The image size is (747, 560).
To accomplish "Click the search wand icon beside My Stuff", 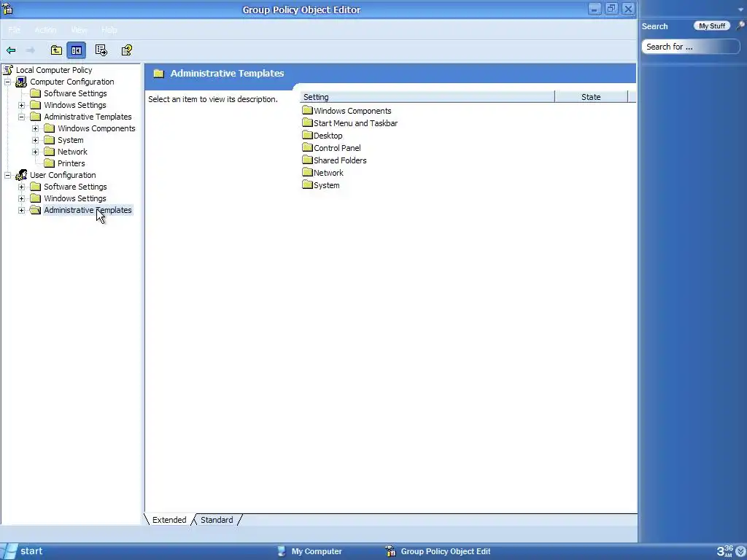I will [x=740, y=26].
